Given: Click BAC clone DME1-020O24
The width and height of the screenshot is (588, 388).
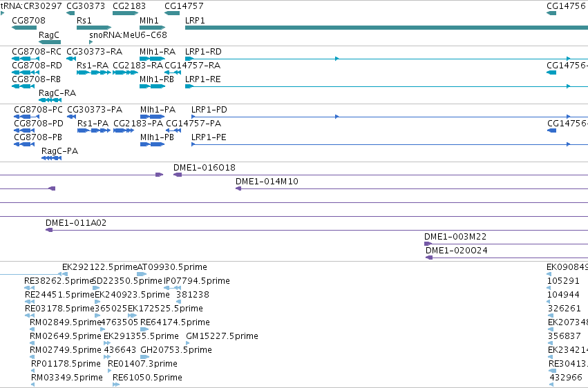Looking at the screenshot, I should [457, 251].
